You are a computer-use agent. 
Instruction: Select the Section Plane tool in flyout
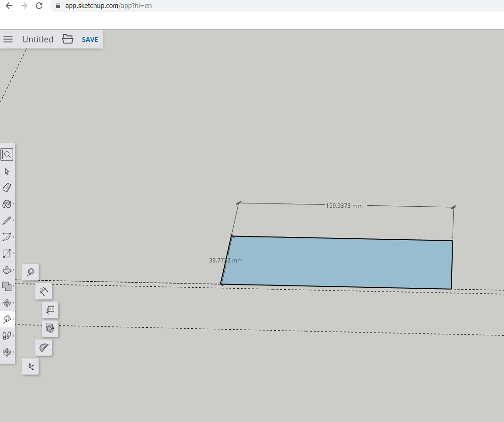click(x=50, y=329)
